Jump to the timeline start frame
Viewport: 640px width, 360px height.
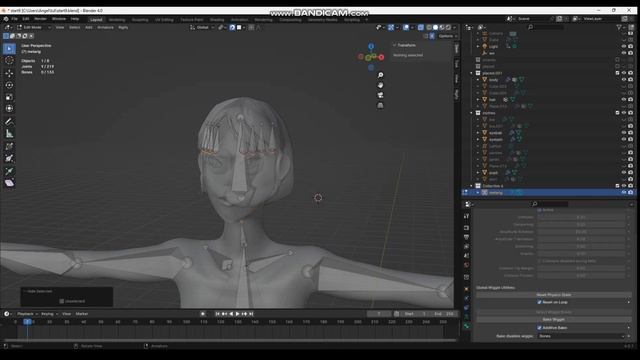218,314
